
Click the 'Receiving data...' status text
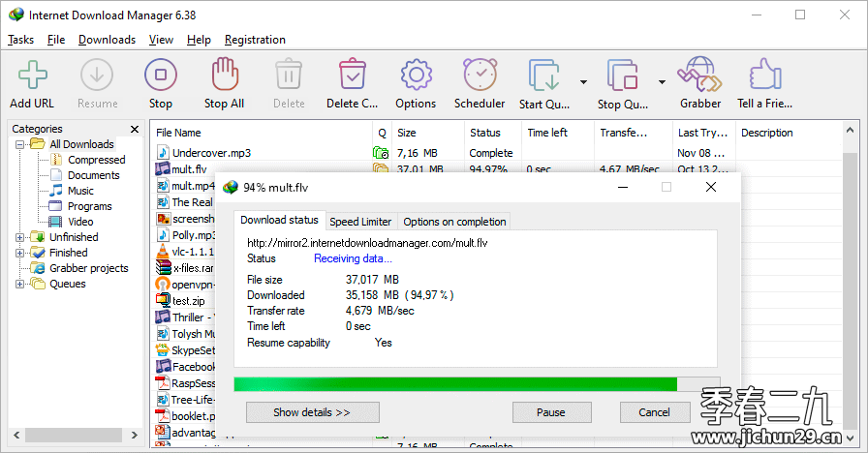tap(353, 258)
